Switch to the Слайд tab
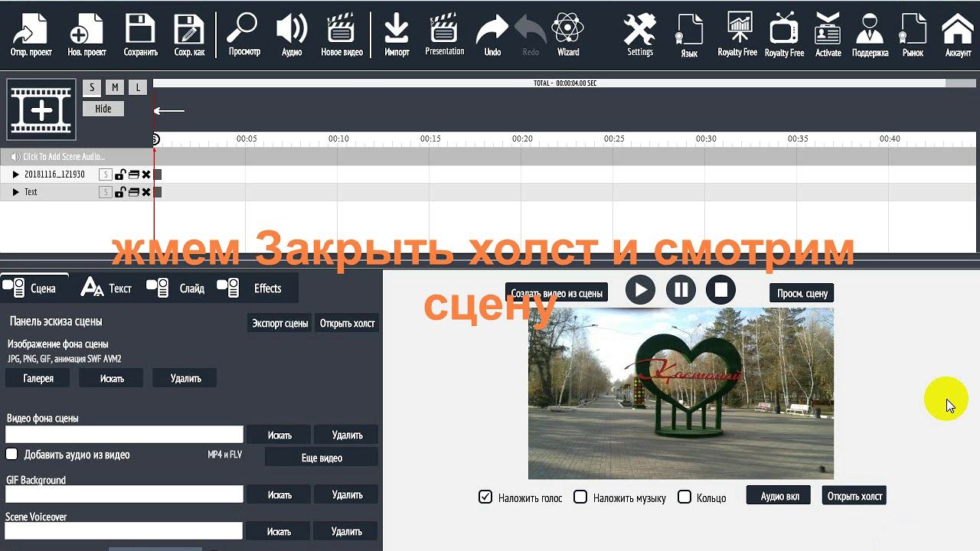This screenshot has height=551, width=980. pos(175,289)
